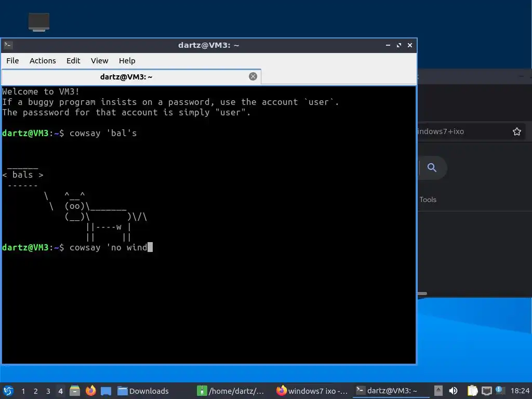This screenshot has height=399, width=532.
Task: Launch Firefox from the panel launcher
Action: click(90, 391)
